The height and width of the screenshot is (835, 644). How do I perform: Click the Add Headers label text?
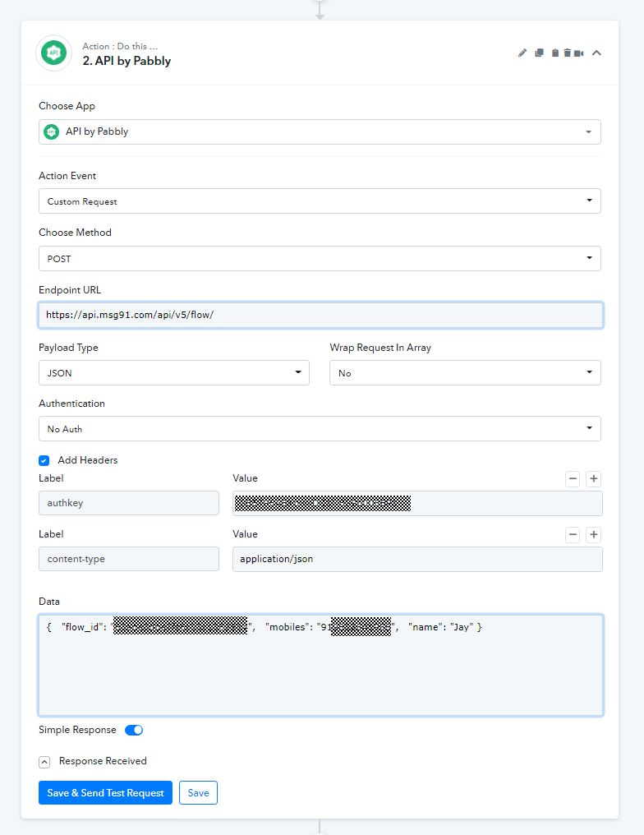88,460
